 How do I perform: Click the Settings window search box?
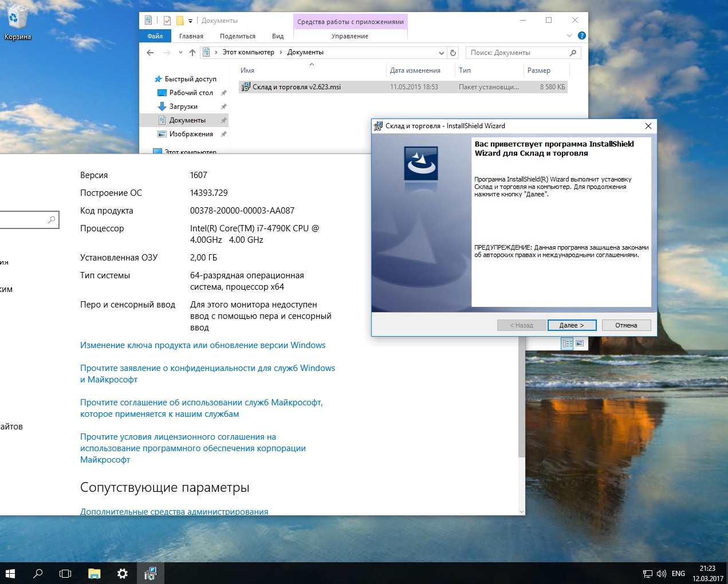tap(29, 219)
